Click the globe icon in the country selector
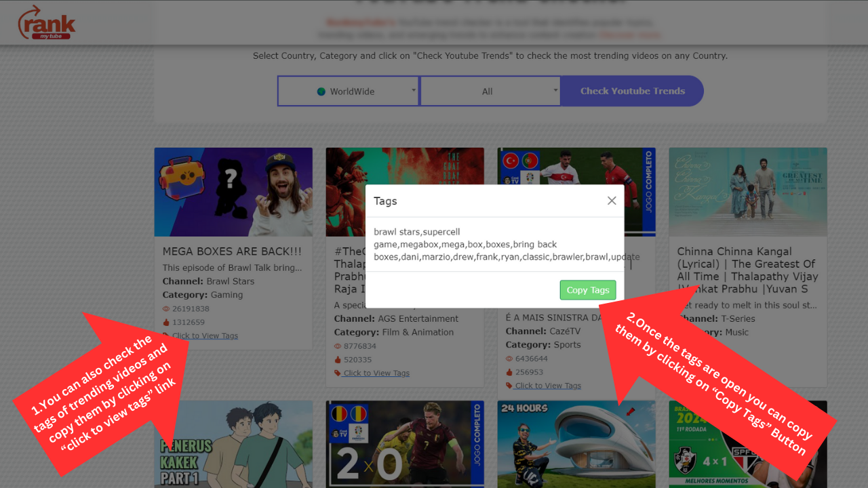The width and height of the screenshot is (868, 488). 321,91
